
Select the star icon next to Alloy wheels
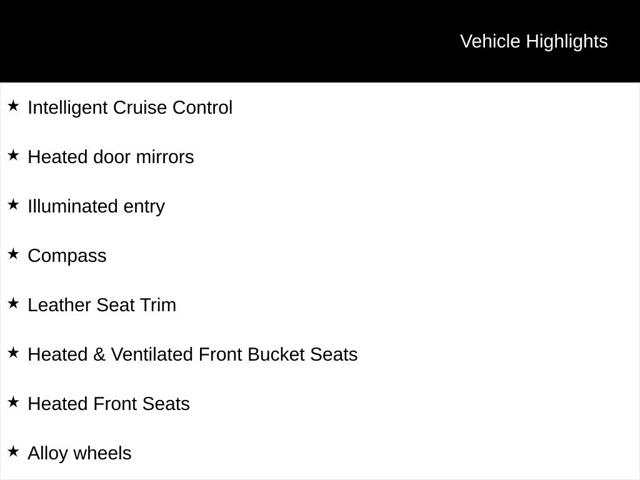point(13,451)
